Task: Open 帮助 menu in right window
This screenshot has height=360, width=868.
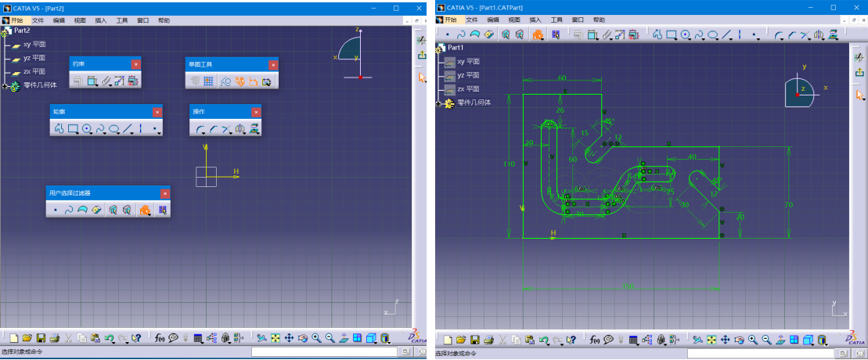Action: click(x=599, y=20)
